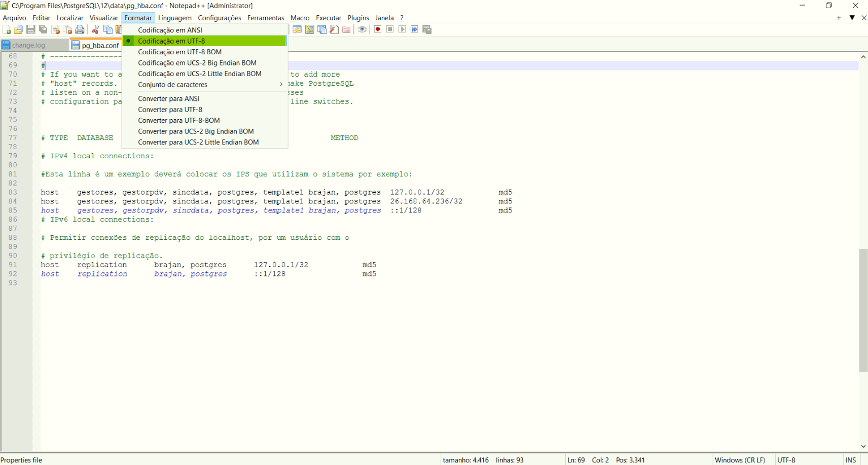Click the Cut scissors icon
Screen dimensions: 868x465
click(95, 30)
